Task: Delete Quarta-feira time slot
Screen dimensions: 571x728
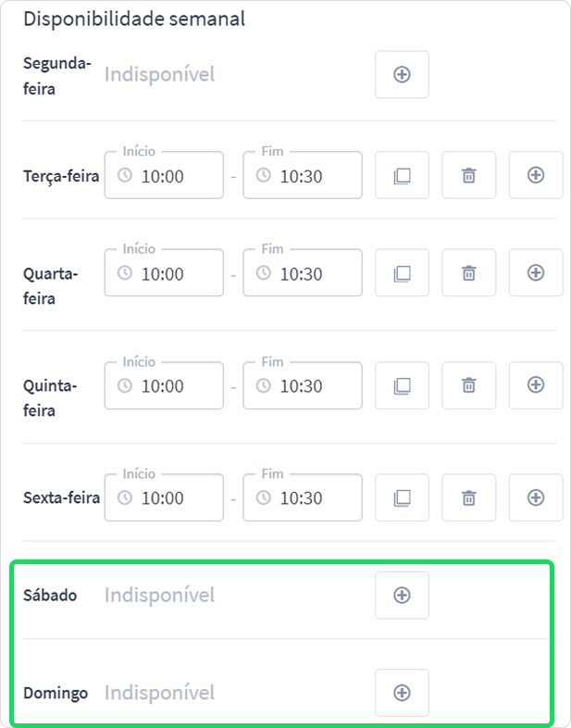Action: tap(468, 272)
